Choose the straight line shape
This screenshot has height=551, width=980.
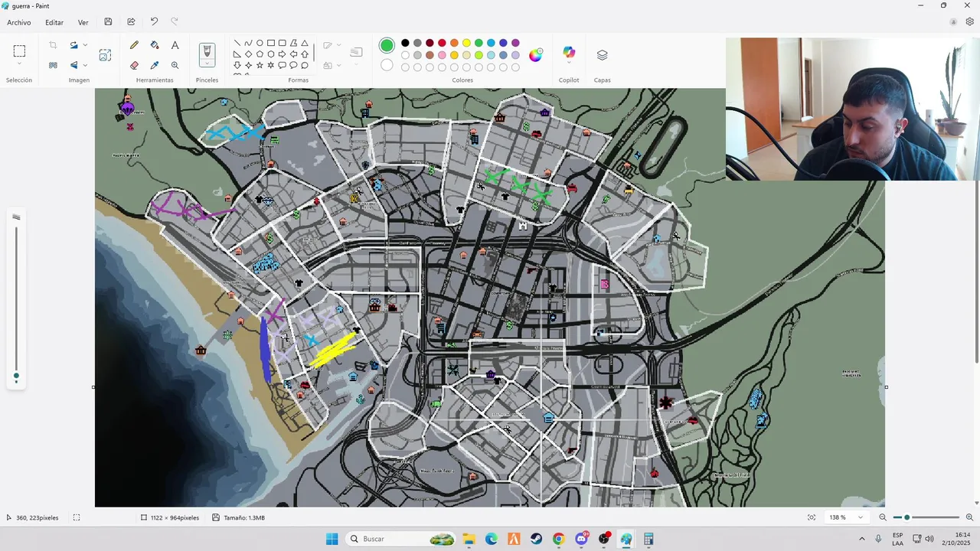237,43
